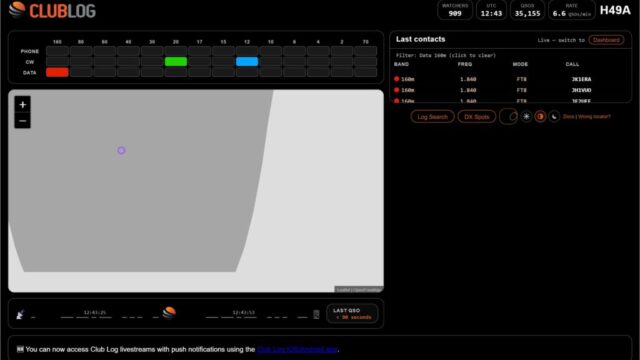Click the PHONE row label

click(x=30, y=51)
